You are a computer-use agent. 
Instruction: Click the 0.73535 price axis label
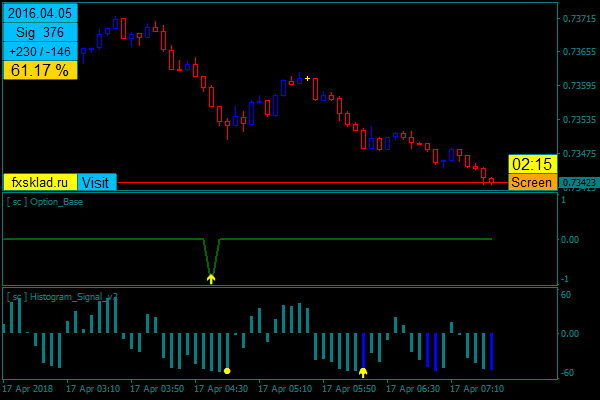[579, 119]
